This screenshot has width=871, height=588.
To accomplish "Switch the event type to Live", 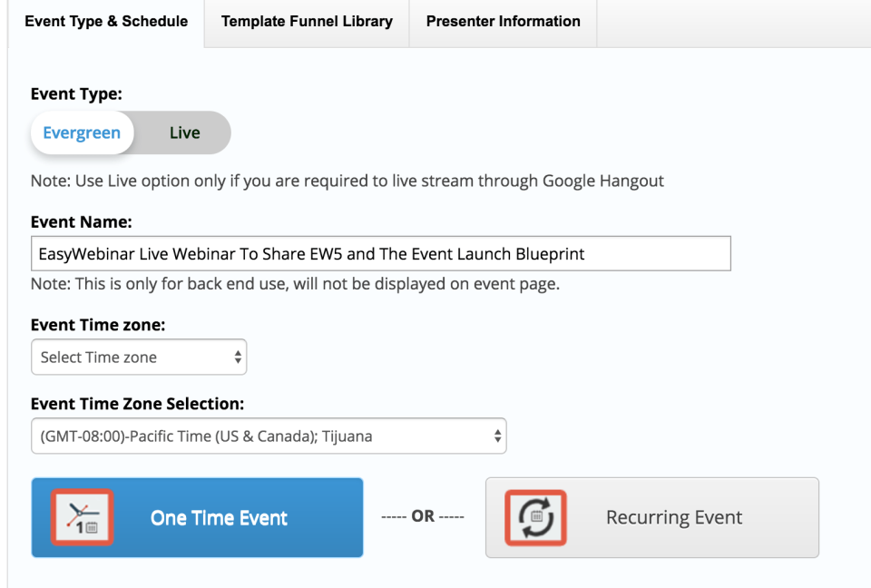I will (184, 132).
